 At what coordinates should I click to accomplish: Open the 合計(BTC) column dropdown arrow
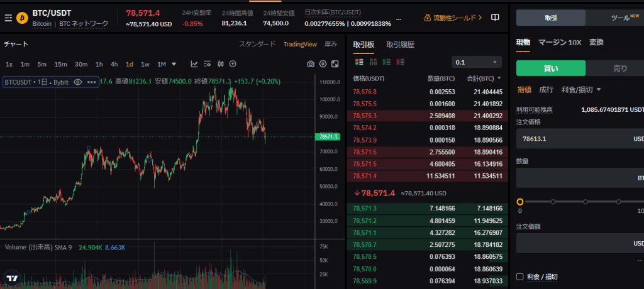point(499,78)
